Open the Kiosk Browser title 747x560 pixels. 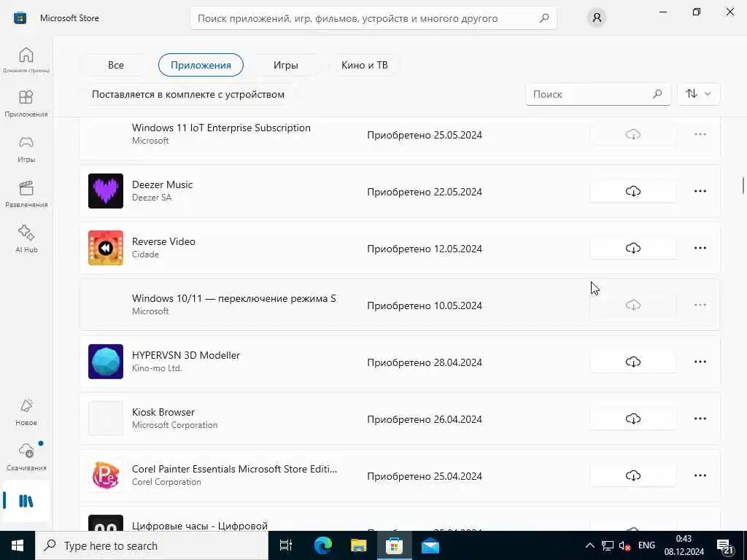click(x=163, y=412)
